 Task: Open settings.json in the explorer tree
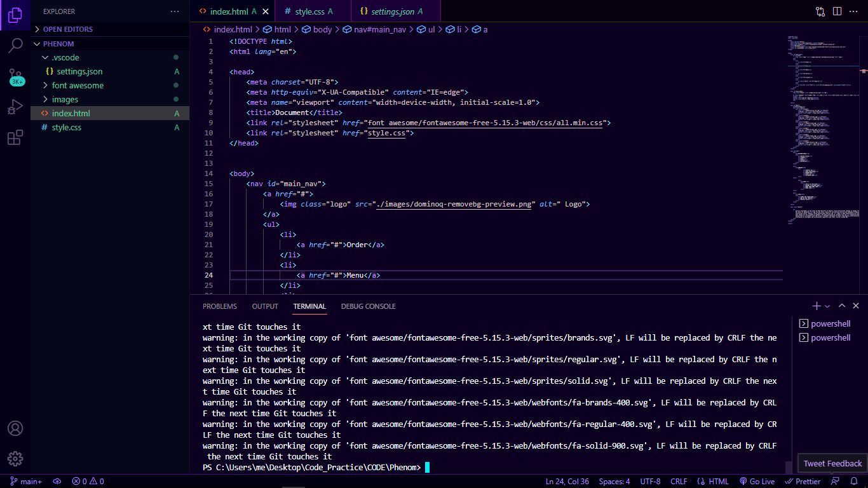(x=110, y=71)
